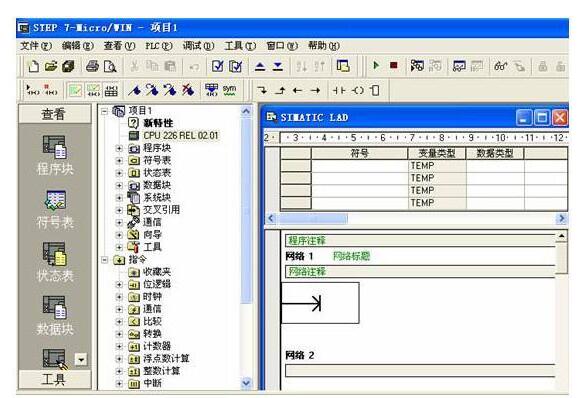
Task: Open the 查看 menu
Action: (x=120, y=46)
